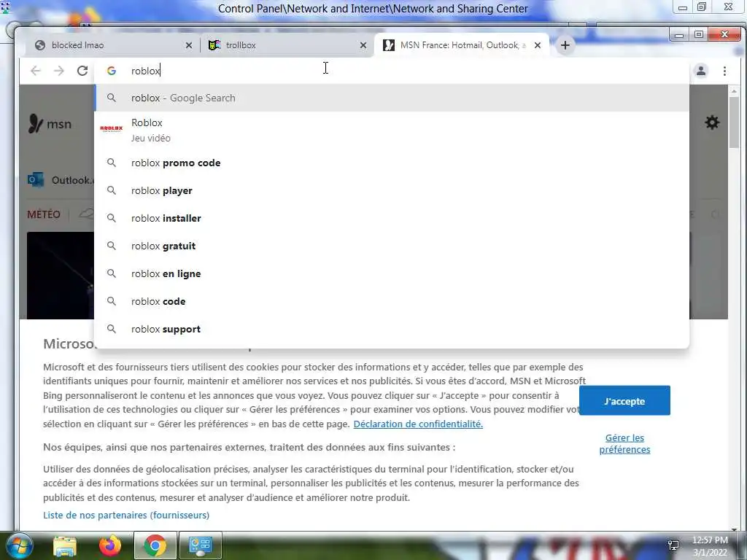Click the J'accepte button
The height and width of the screenshot is (560, 747).
coord(624,401)
